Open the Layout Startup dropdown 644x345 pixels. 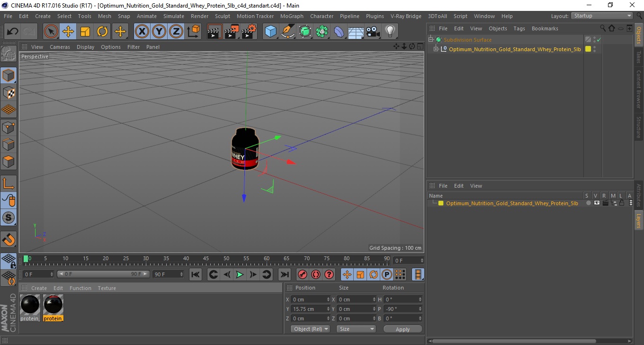coord(602,16)
